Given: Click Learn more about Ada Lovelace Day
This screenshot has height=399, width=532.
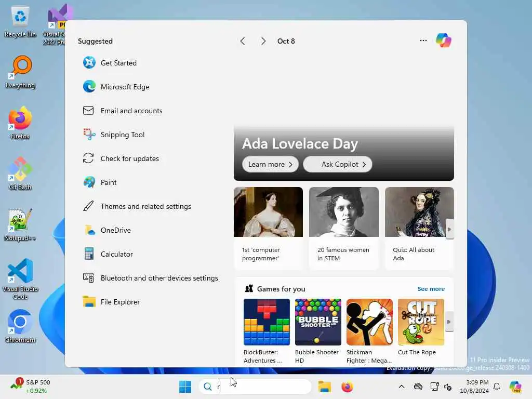Looking at the screenshot, I should tap(270, 165).
